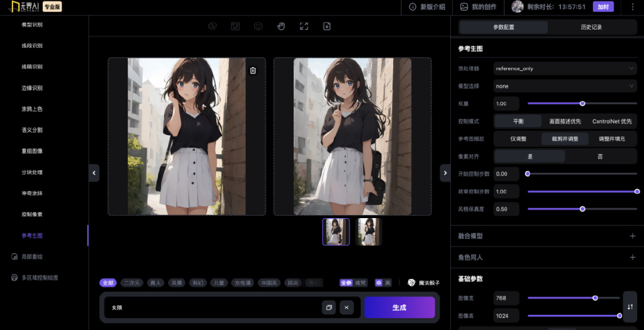This screenshot has width=644, height=330.
Task: Click the framed-link image icon in the canvas toolbar
Action: pyautogui.click(x=235, y=26)
